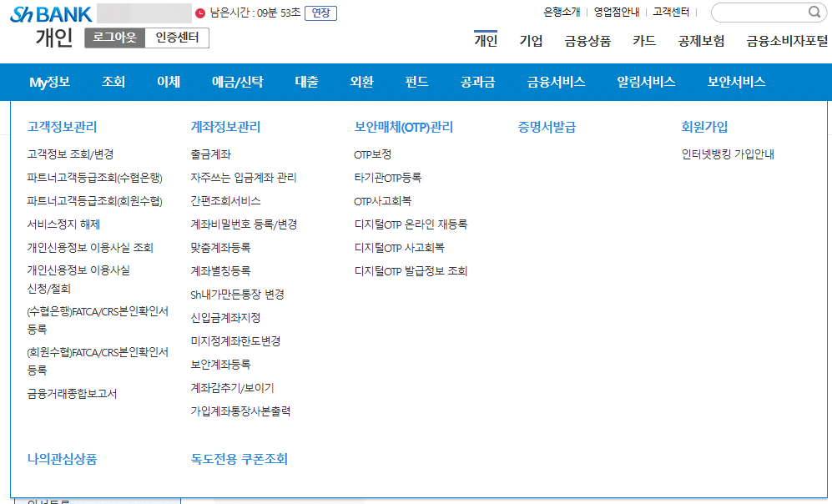
Task: Open 외환 in blue menu bar
Action: (362, 82)
